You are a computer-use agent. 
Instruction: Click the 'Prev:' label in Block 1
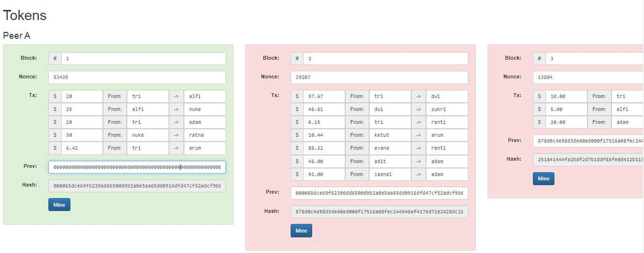coord(31,166)
